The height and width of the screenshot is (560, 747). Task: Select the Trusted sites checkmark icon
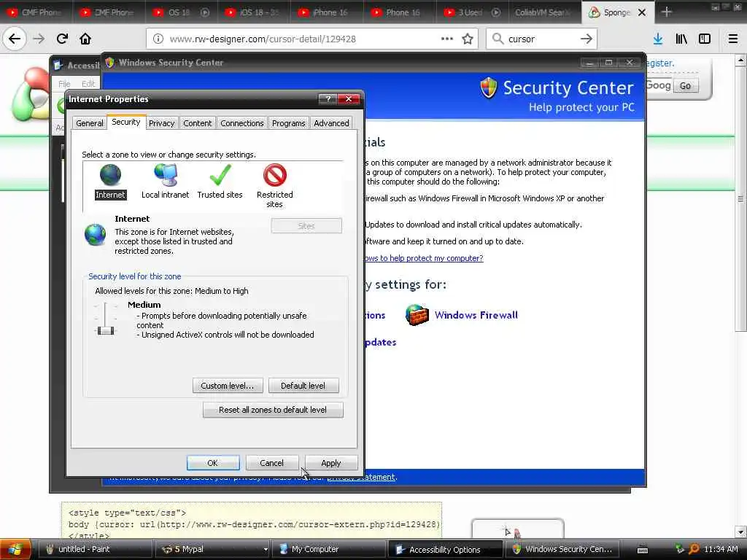point(220,175)
